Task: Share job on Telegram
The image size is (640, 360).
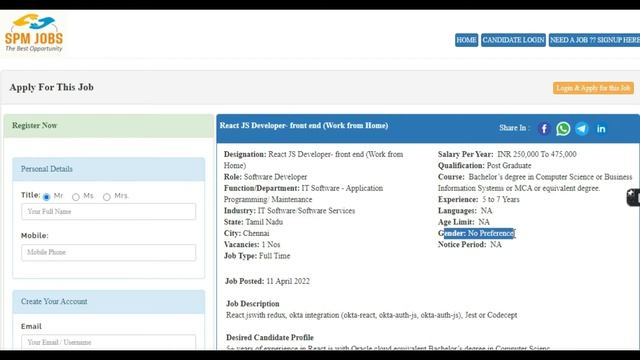Action: click(582, 129)
